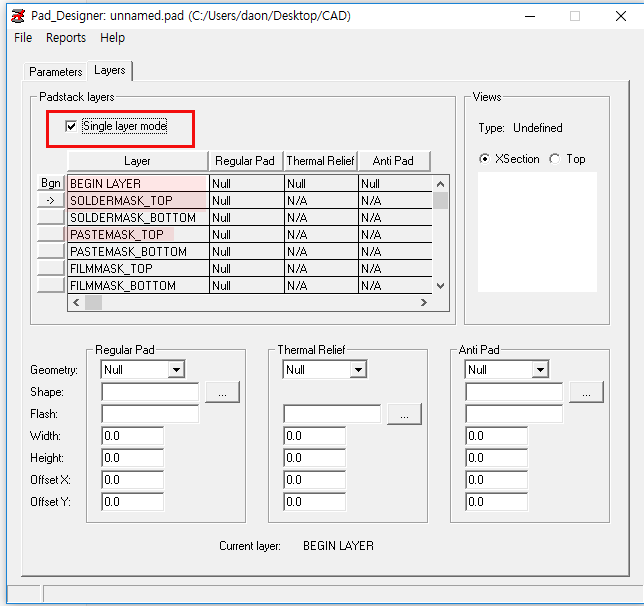The width and height of the screenshot is (644, 606).
Task: Click row selector button beside FILMMASK_BOTTOM
Action: pyautogui.click(x=51, y=285)
